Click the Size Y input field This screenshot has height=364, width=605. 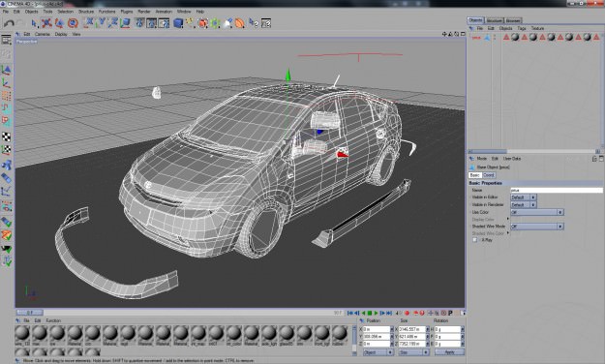pyautogui.click(x=412, y=337)
